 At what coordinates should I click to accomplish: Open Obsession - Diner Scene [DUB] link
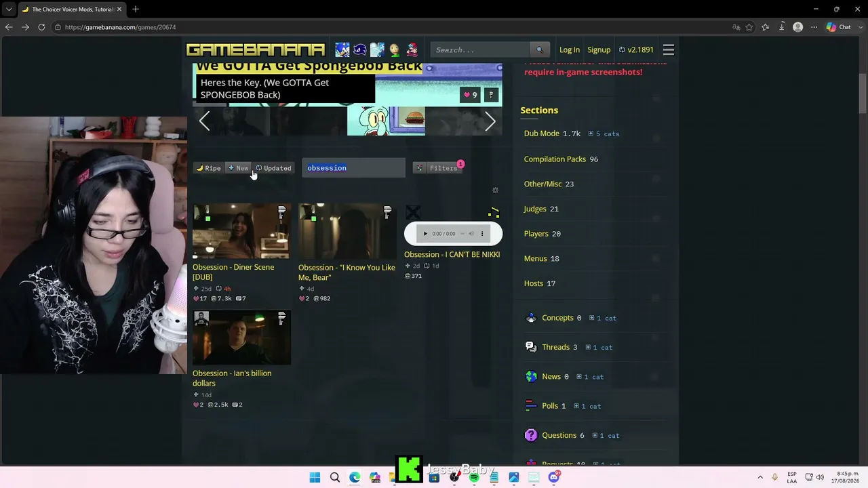tap(233, 272)
